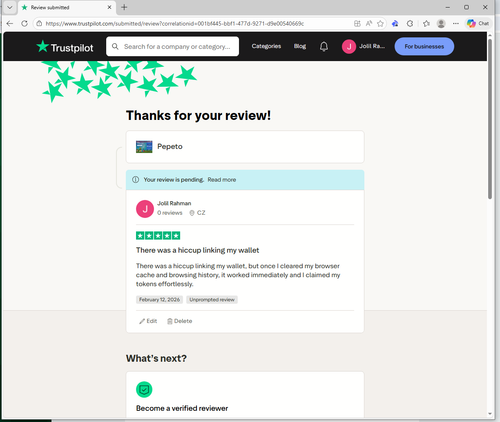Add page to favorites star icon
This screenshot has height=422, width=500.
pos(380,23)
